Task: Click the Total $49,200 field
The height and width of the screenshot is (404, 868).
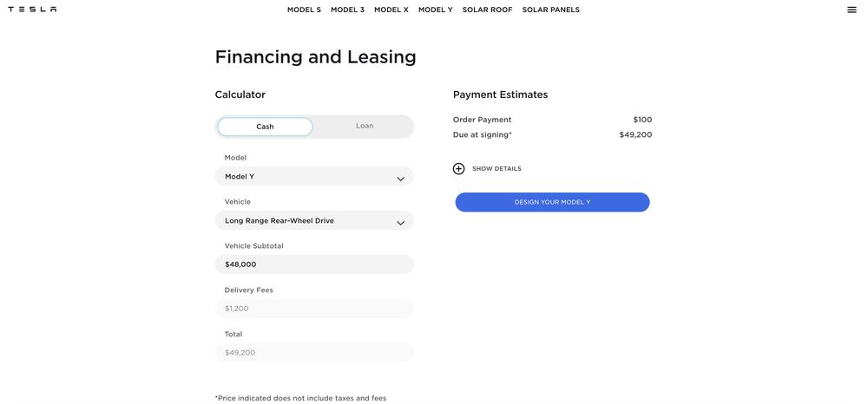Action: (x=314, y=353)
